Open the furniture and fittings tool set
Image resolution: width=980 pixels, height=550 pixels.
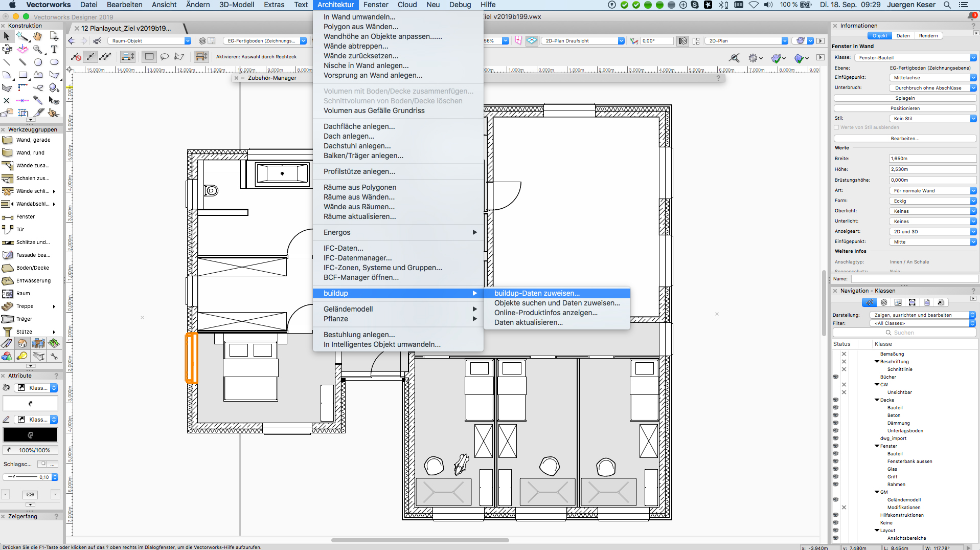tap(38, 343)
